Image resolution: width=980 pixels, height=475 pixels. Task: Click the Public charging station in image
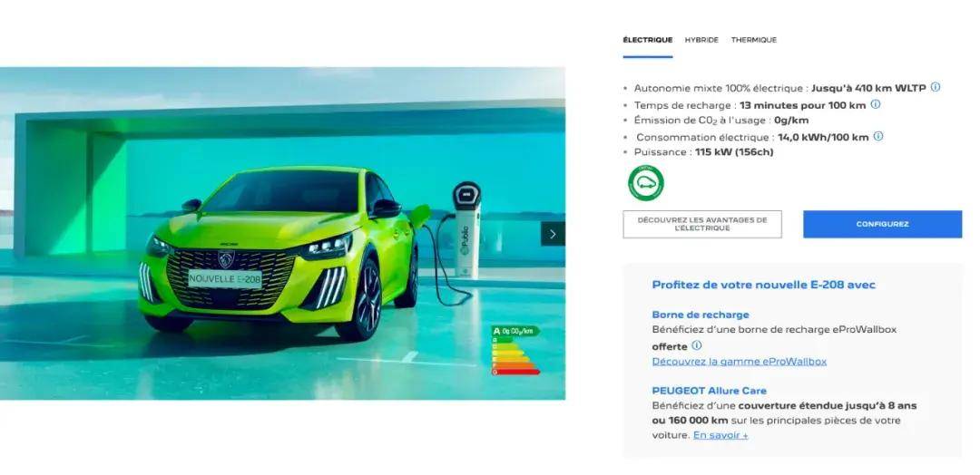point(466,229)
